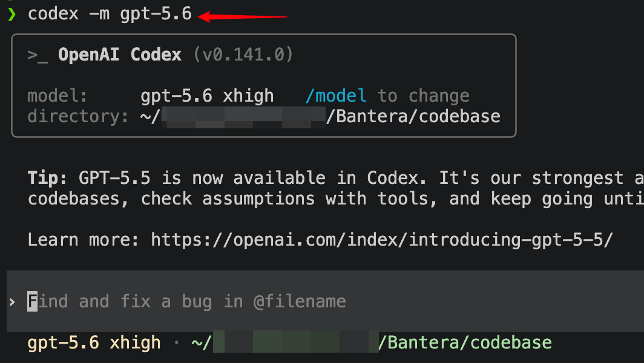Image resolution: width=644 pixels, height=363 pixels.
Task: Open the openai.com introducing-gpt-5-5 link
Action: [382, 240]
